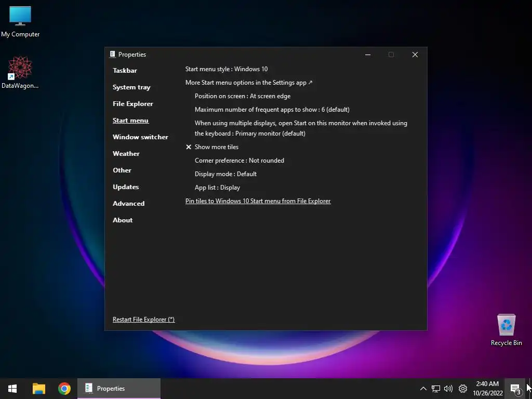Screen dimensions: 532x399
Task: Open the Taskbar settings section
Action: pos(125,71)
